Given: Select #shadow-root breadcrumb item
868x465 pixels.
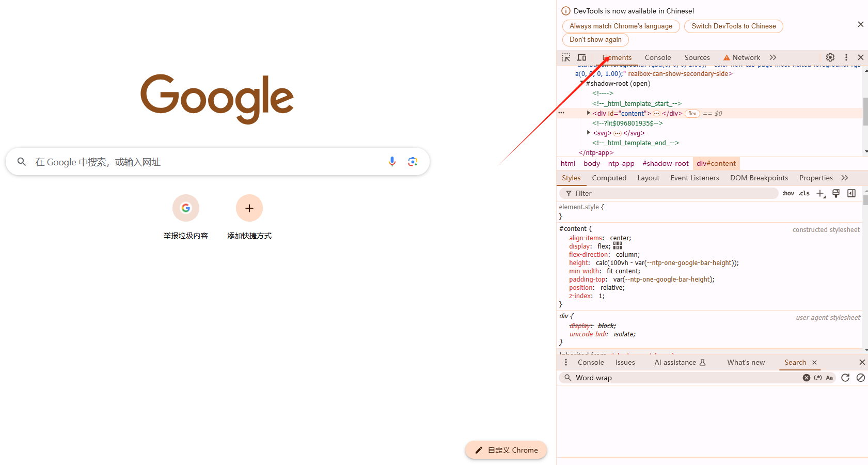Looking at the screenshot, I should 666,163.
